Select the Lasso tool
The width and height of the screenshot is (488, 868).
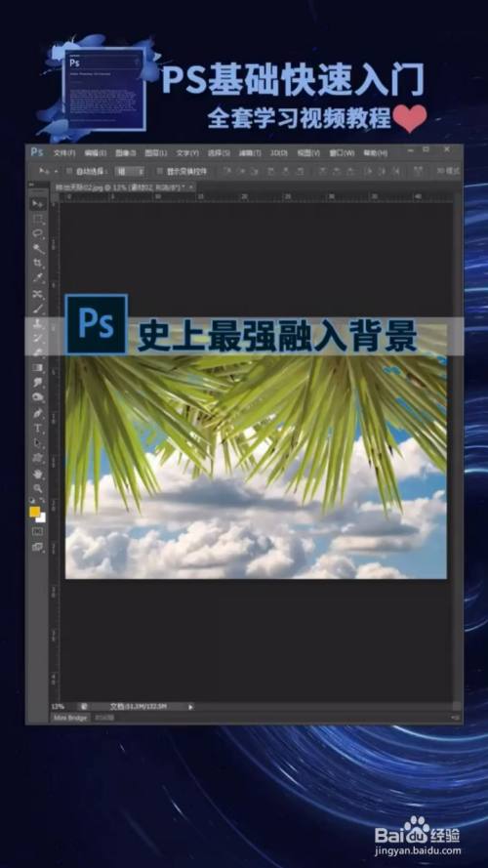tap(38, 233)
